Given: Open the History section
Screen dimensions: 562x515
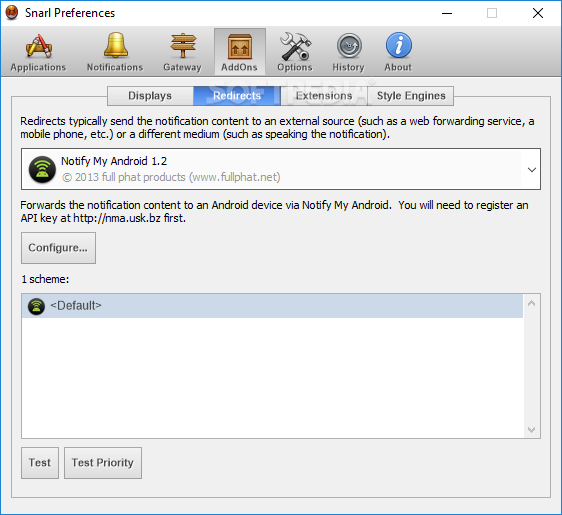Looking at the screenshot, I should click(x=348, y=52).
